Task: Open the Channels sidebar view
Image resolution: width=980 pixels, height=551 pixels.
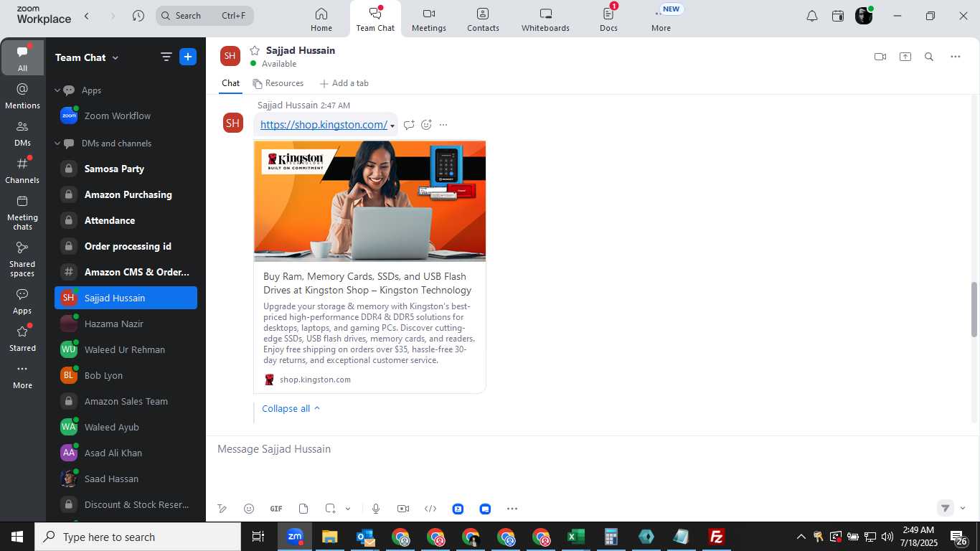Action: coord(22,171)
